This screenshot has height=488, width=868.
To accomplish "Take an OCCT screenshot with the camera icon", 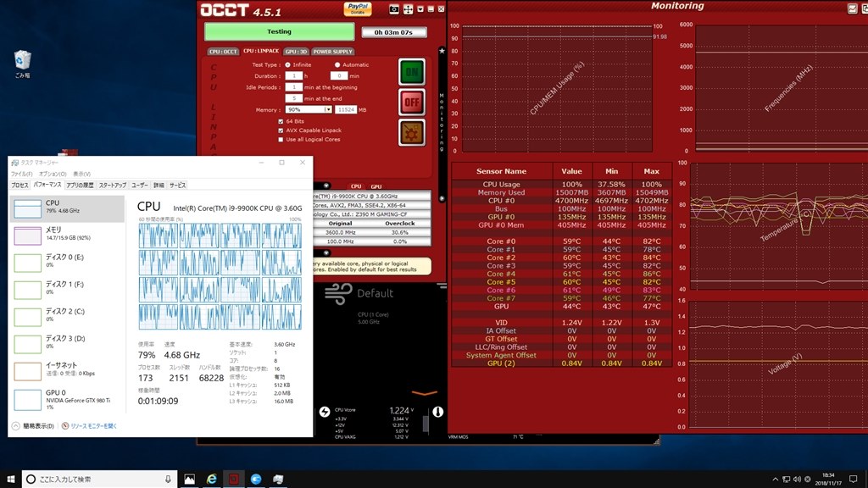I will click(394, 9).
